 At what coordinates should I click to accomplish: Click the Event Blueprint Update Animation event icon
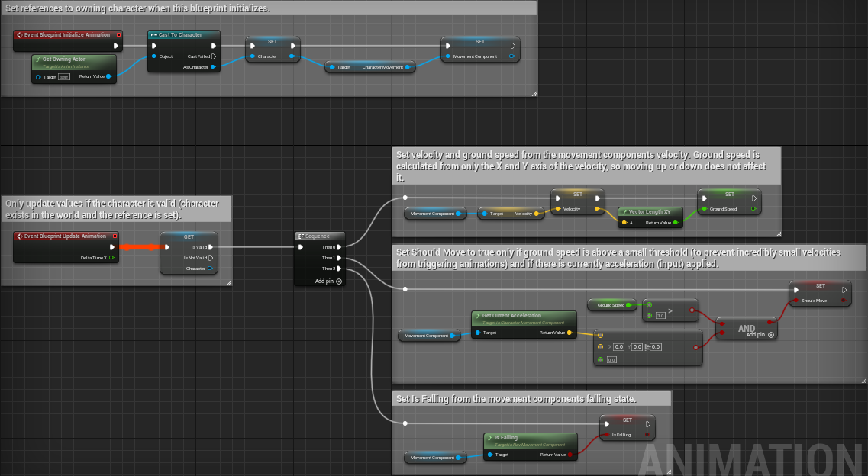click(19, 236)
